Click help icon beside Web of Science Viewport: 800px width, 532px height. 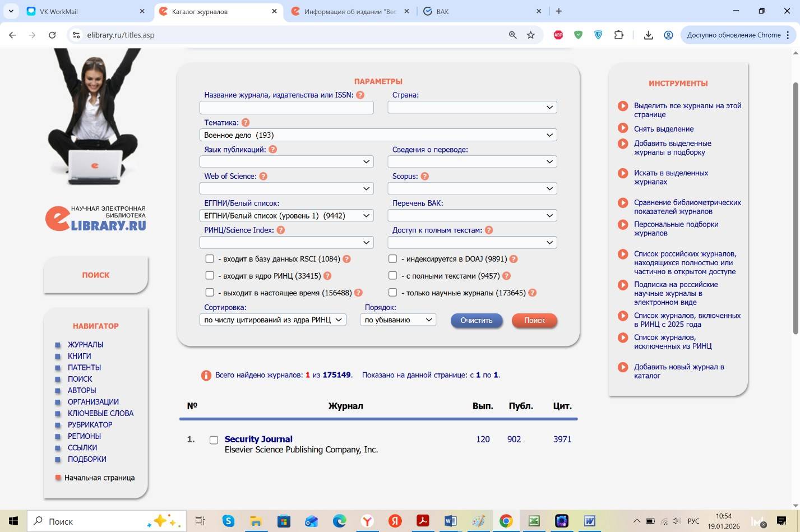click(x=263, y=176)
